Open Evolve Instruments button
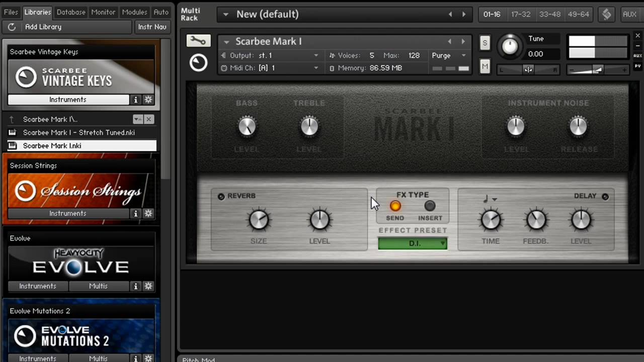Image resolution: width=644 pixels, height=362 pixels. pos(38,286)
